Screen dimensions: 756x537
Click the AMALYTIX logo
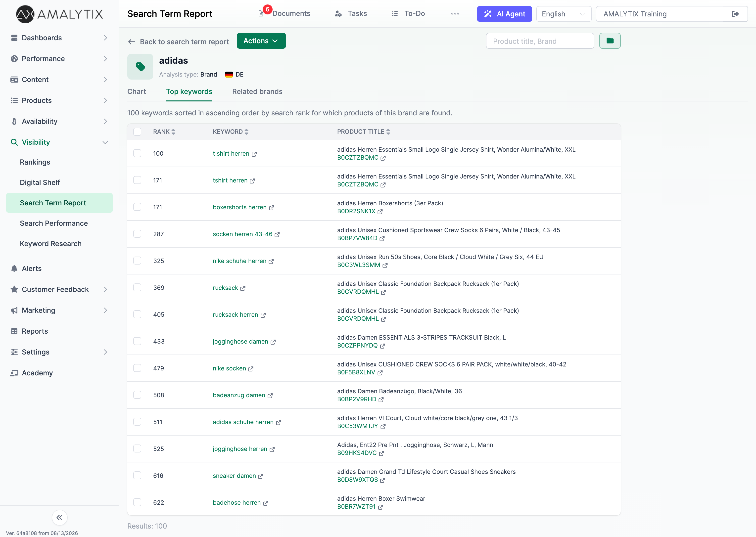pyautogui.click(x=59, y=14)
